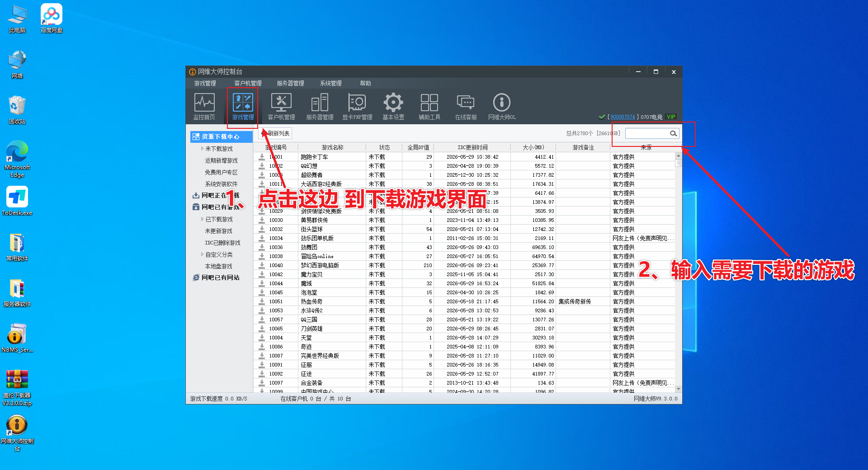Click download icon for 街头篮球 row

click(x=262, y=229)
